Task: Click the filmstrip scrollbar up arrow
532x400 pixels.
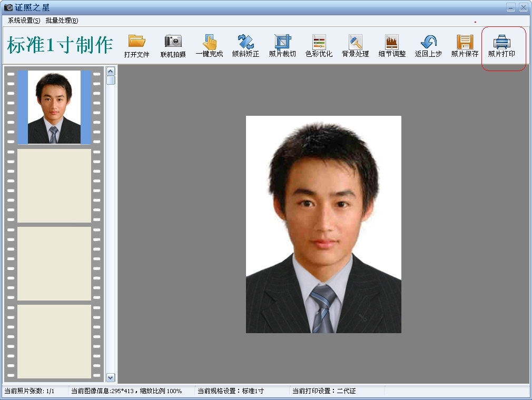Action: [111, 71]
